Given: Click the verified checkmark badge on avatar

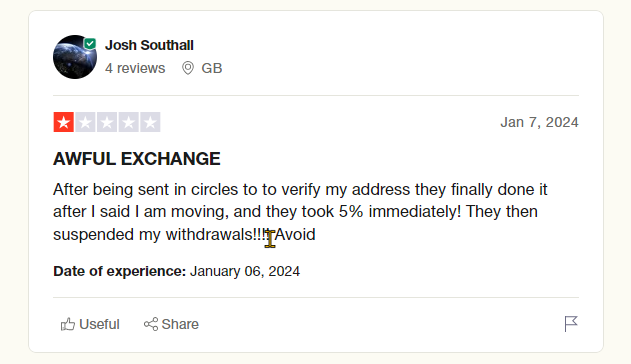Looking at the screenshot, I should [x=90, y=43].
